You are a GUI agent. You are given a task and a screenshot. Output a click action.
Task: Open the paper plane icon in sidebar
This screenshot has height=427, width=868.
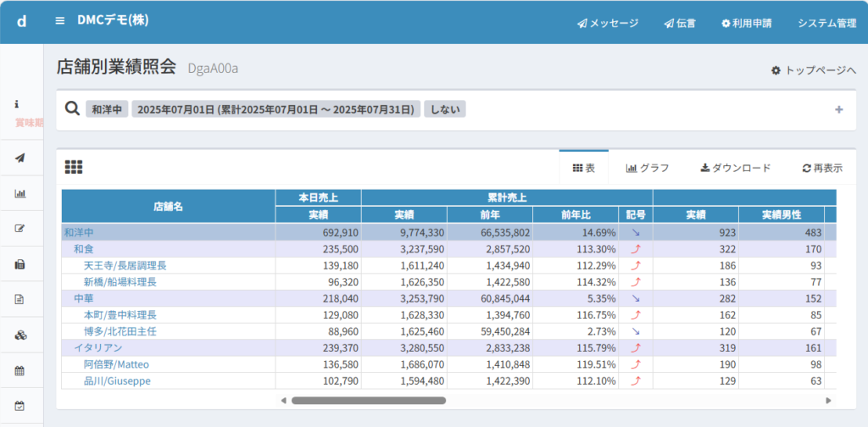(20, 158)
